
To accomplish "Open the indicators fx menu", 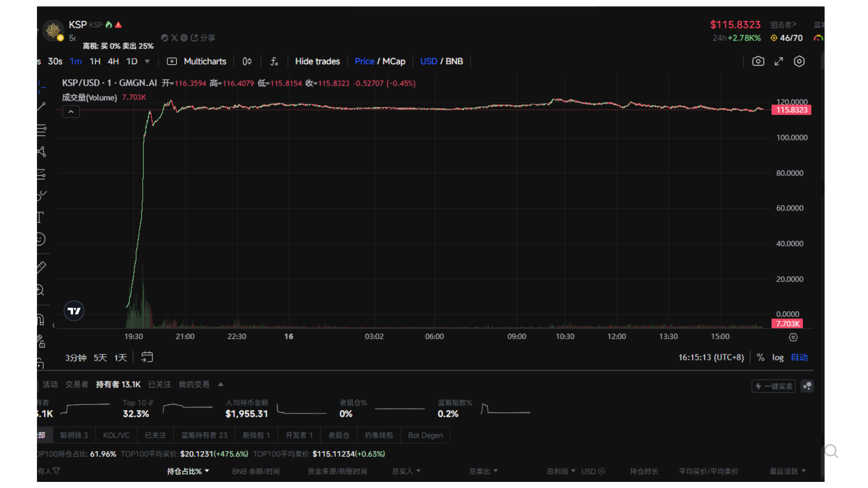I will pos(274,61).
